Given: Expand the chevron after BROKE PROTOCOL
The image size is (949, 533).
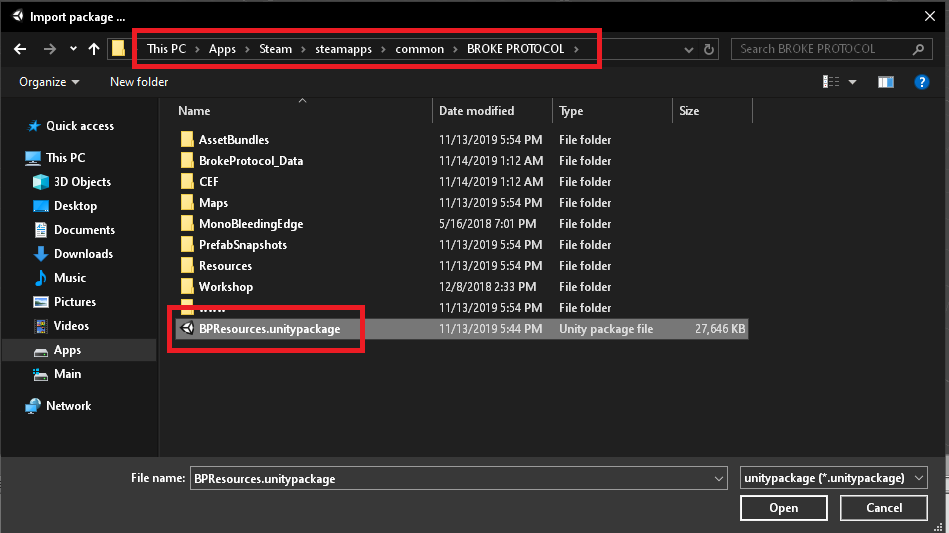Looking at the screenshot, I should tap(576, 49).
